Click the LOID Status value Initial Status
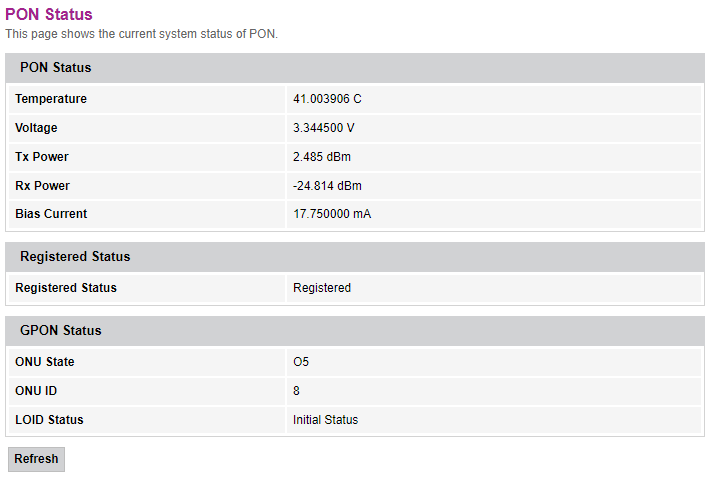714x477 pixels. (325, 420)
